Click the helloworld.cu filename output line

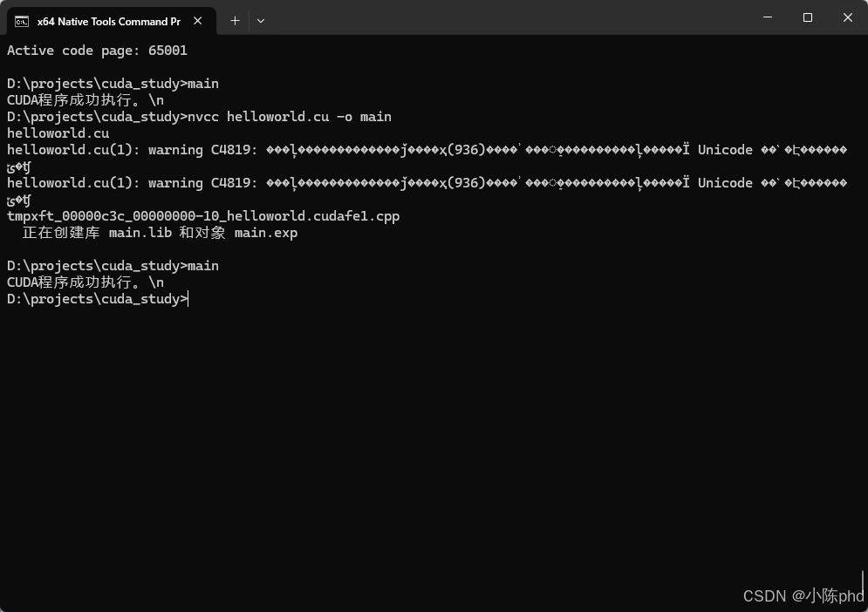(x=58, y=133)
